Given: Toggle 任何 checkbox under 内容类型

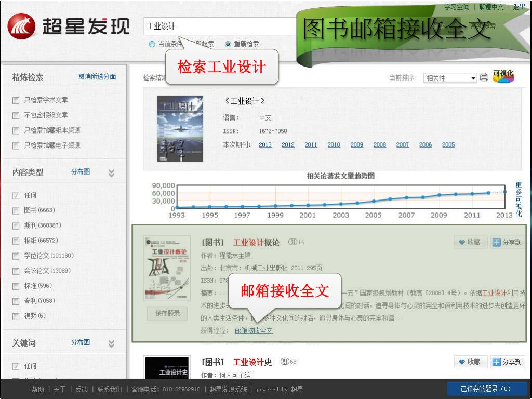Looking at the screenshot, I should click(16, 195).
